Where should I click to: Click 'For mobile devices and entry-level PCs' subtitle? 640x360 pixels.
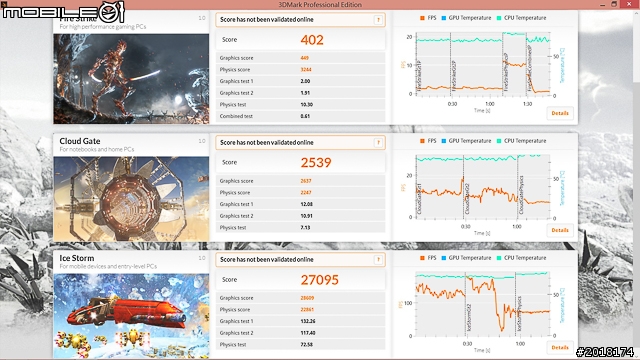click(x=108, y=267)
